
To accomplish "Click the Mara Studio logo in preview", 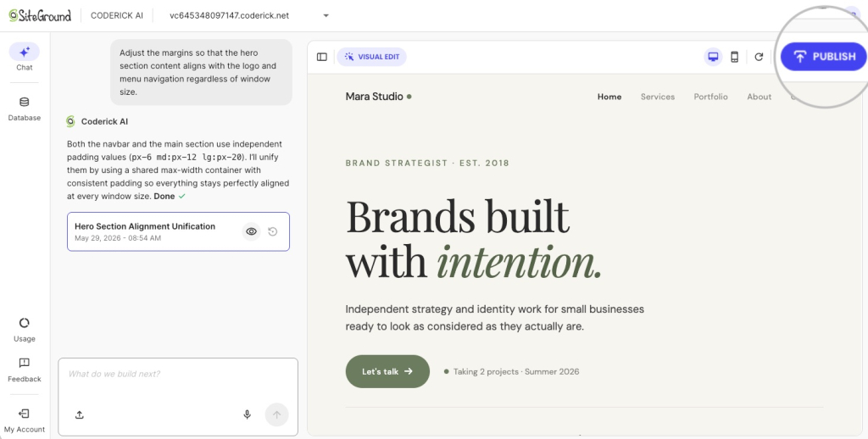I will 379,97.
